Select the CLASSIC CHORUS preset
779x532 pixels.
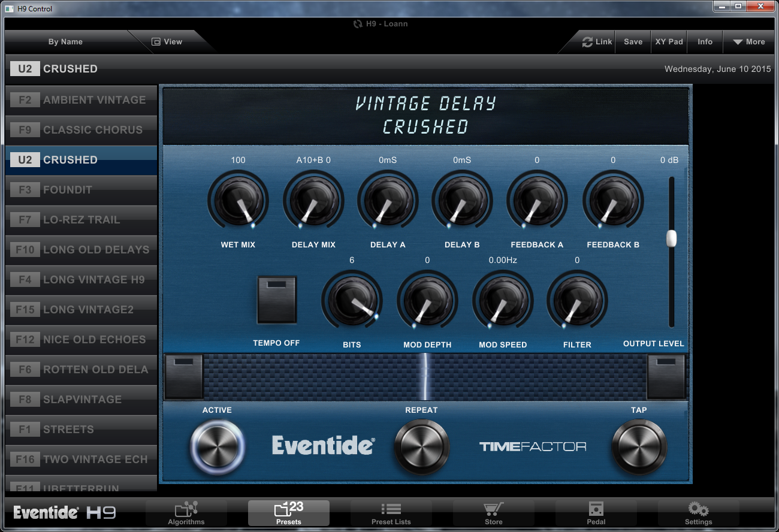[81, 130]
